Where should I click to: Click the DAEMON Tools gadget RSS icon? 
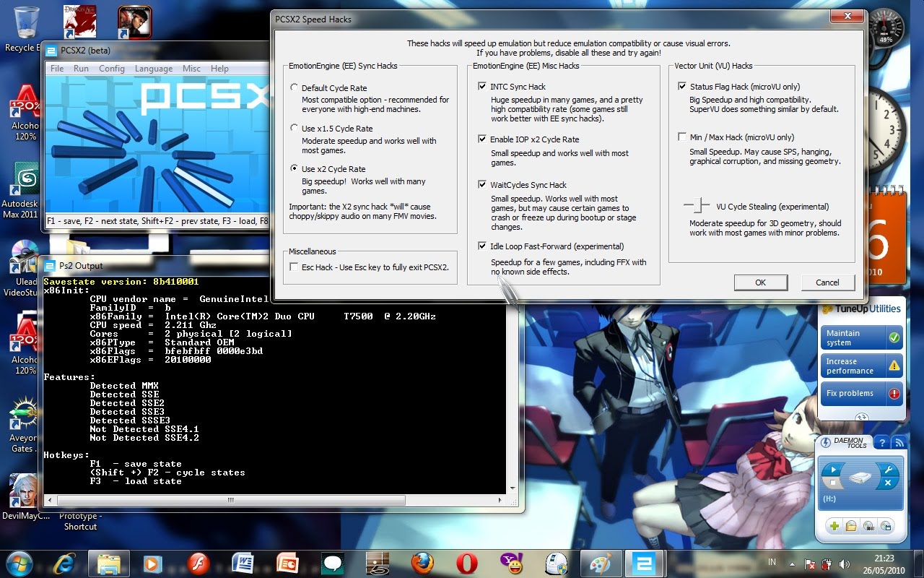[x=898, y=442]
